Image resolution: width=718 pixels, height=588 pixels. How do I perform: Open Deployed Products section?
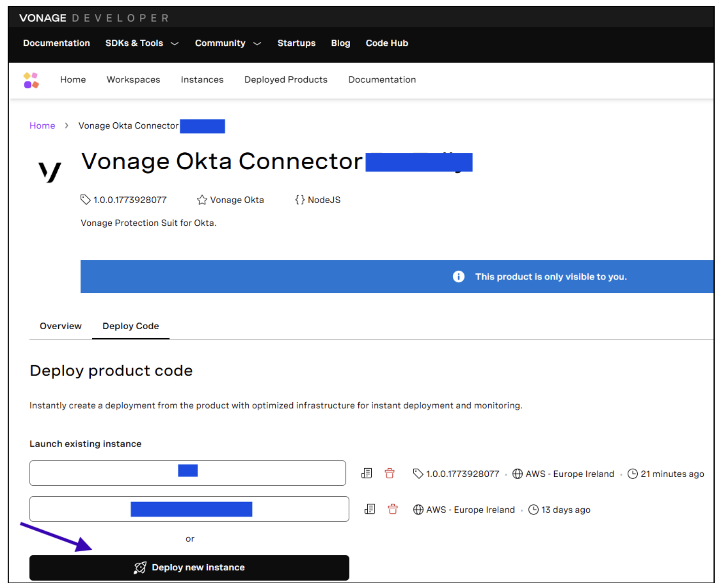286,80
